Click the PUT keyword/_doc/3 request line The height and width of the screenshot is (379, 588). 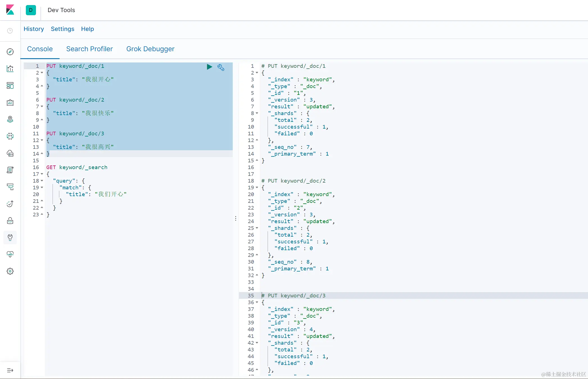(75, 133)
